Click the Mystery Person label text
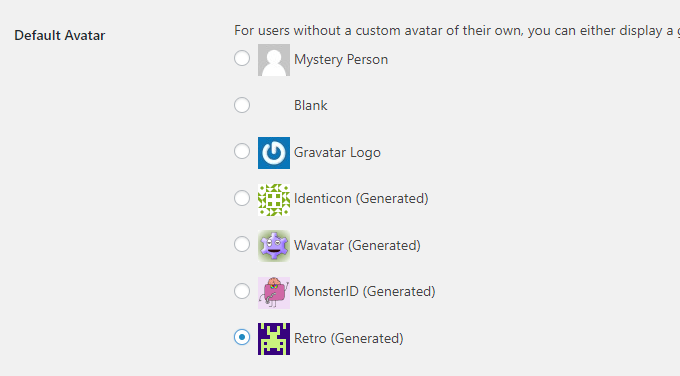Image resolution: width=680 pixels, height=376 pixels. click(x=341, y=59)
